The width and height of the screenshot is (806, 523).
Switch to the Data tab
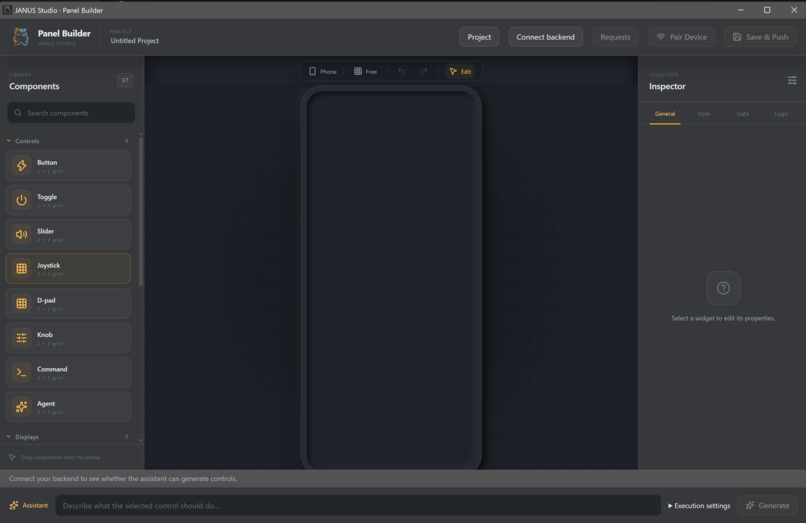pyautogui.click(x=742, y=114)
